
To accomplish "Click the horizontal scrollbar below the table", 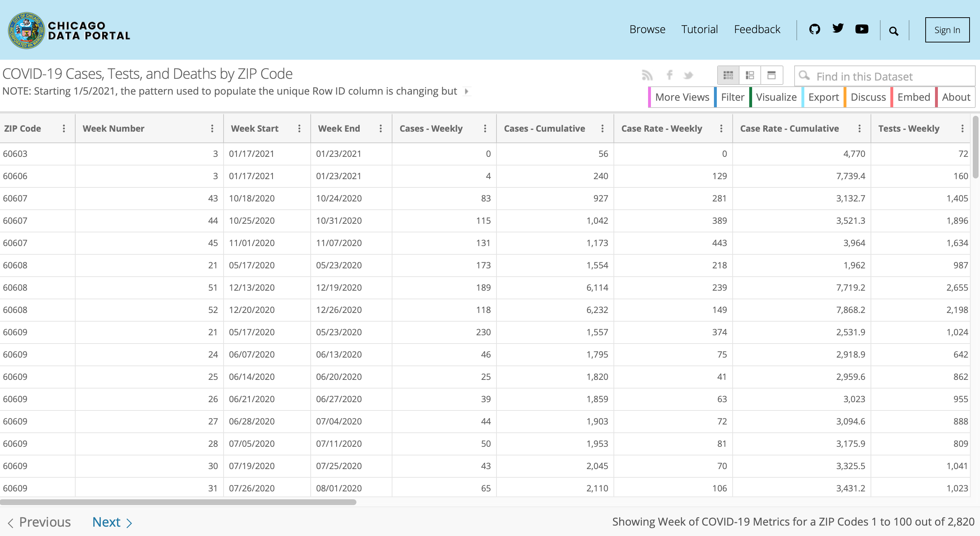I will [178, 502].
